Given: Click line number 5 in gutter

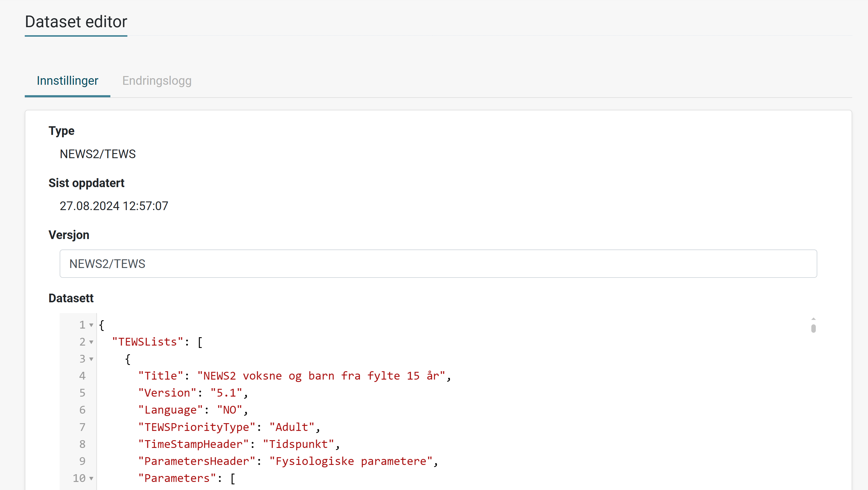Looking at the screenshot, I should [x=82, y=393].
